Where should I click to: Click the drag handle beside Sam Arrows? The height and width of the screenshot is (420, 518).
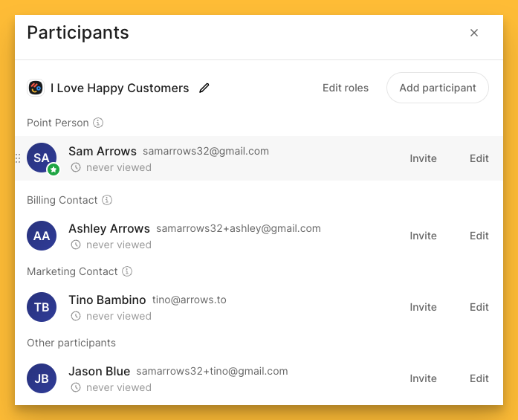click(x=18, y=158)
